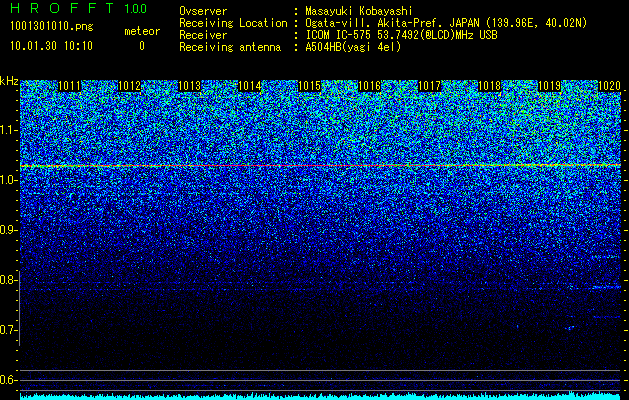Click the Receiving antenna field label

click(230, 47)
